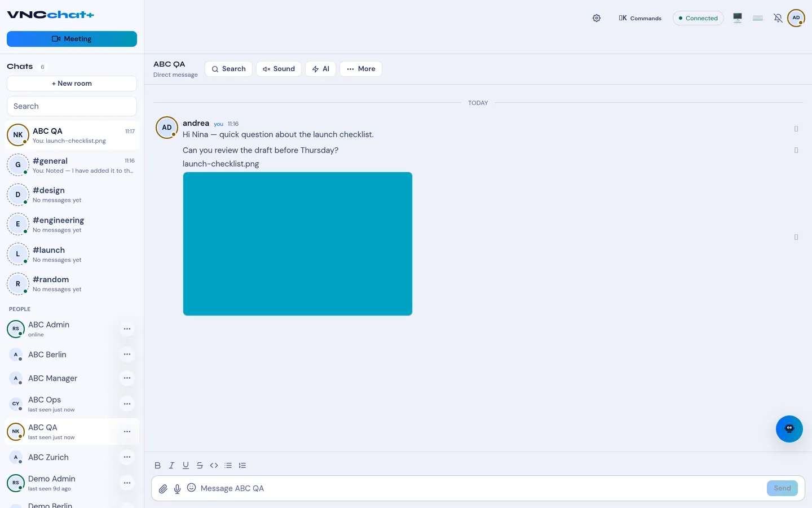Open the #launch channel

[72, 254]
